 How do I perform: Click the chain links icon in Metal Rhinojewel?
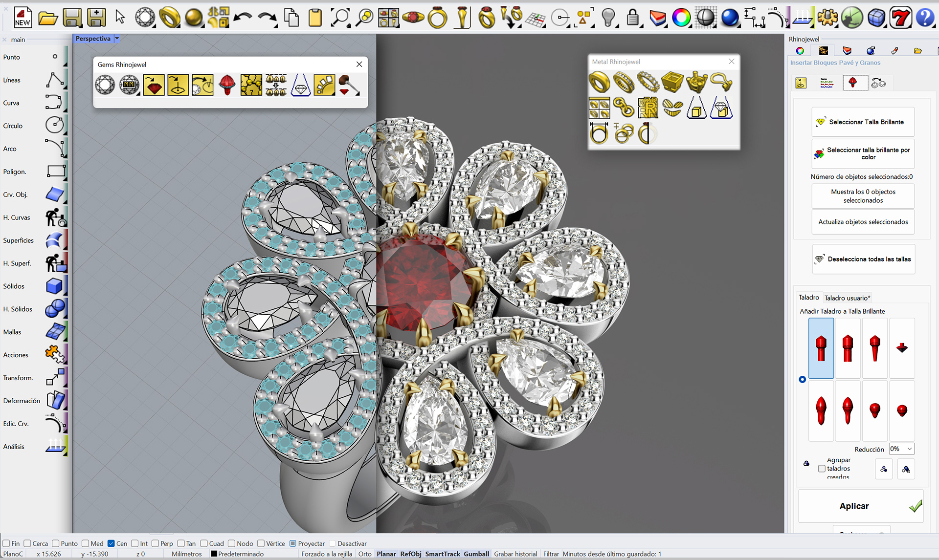(x=624, y=108)
